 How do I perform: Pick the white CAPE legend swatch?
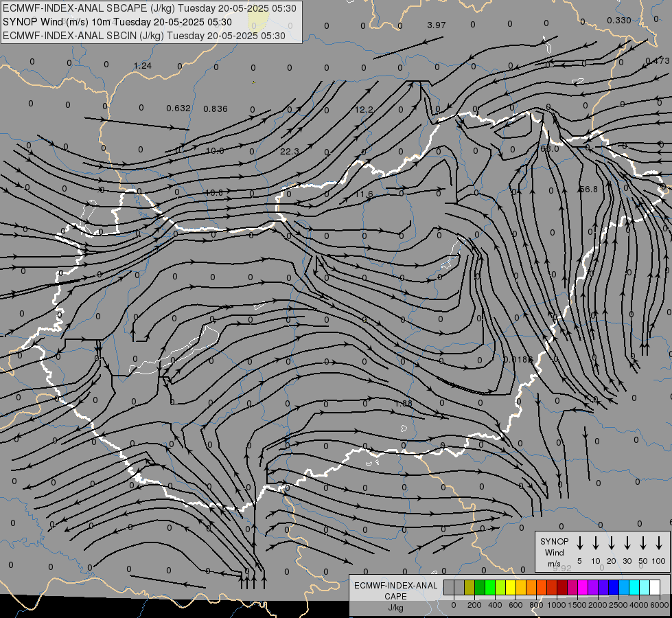tap(654, 588)
